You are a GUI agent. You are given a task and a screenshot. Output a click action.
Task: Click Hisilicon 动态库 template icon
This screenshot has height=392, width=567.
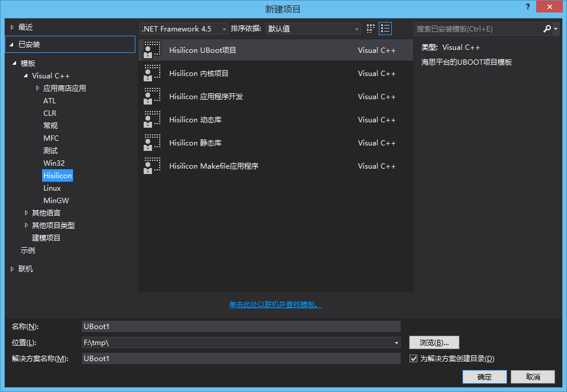[152, 119]
